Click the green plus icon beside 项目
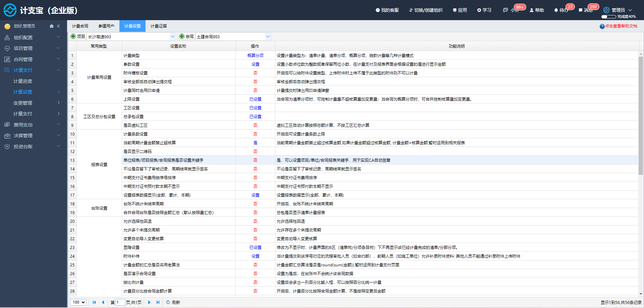 point(73,36)
